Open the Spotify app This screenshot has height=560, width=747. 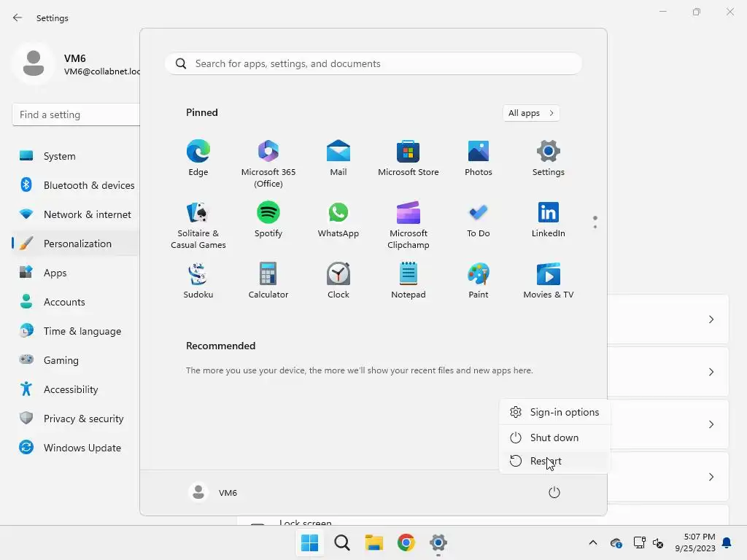(268, 219)
